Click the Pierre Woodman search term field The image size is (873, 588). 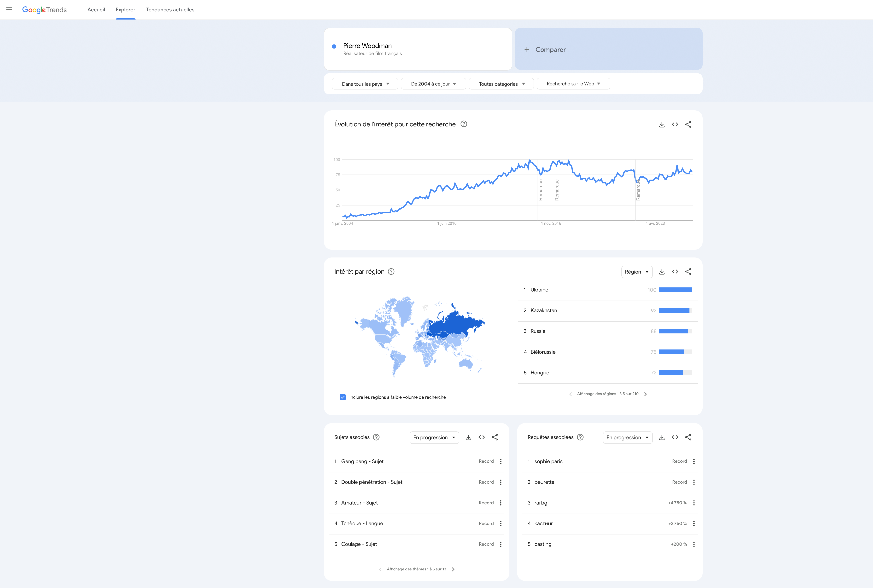tap(413, 49)
